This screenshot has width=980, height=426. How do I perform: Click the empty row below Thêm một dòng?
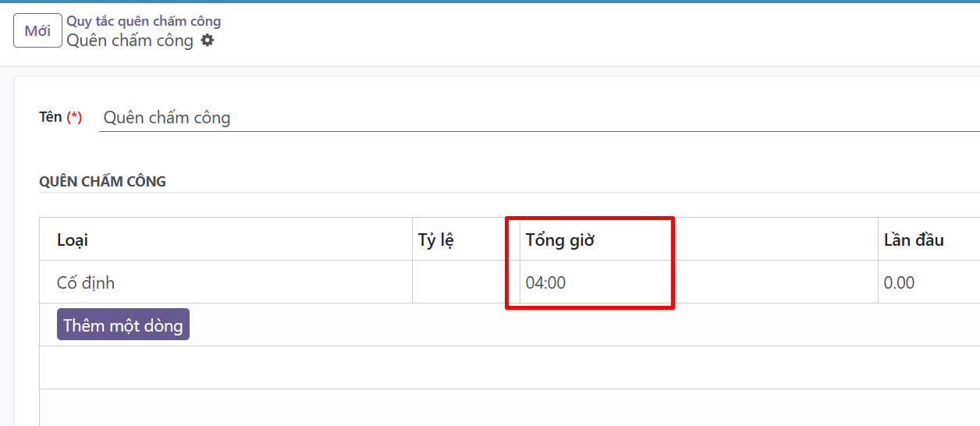coord(507,367)
